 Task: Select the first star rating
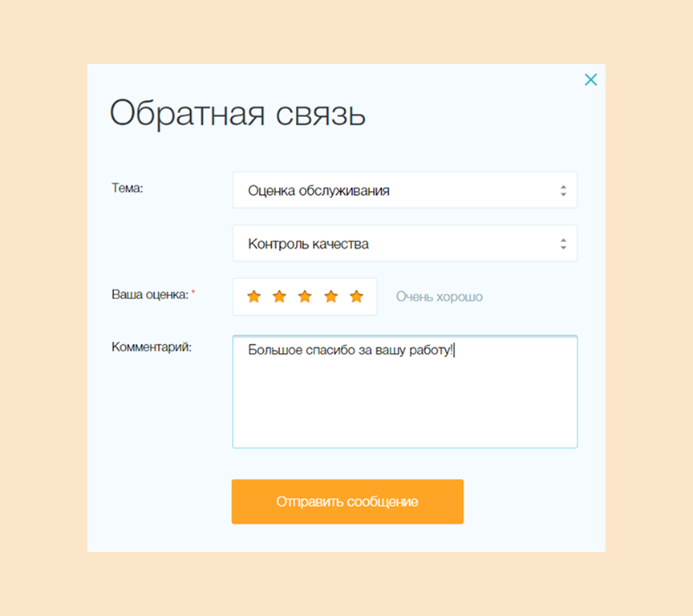pos(253,296)
